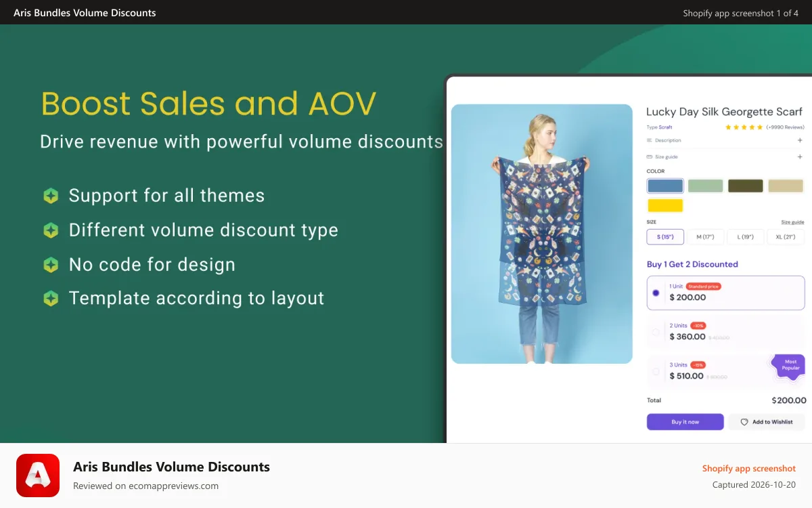Click the $200.00 total amount
Screen dimensions: 812x508
pyautogui.click(x=789, y=400)
